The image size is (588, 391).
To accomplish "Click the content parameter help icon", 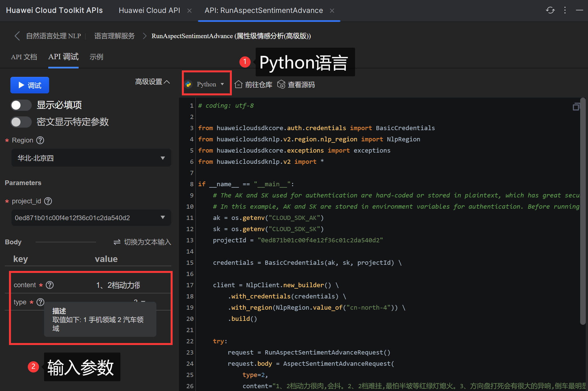I will [x=50, y=285].
